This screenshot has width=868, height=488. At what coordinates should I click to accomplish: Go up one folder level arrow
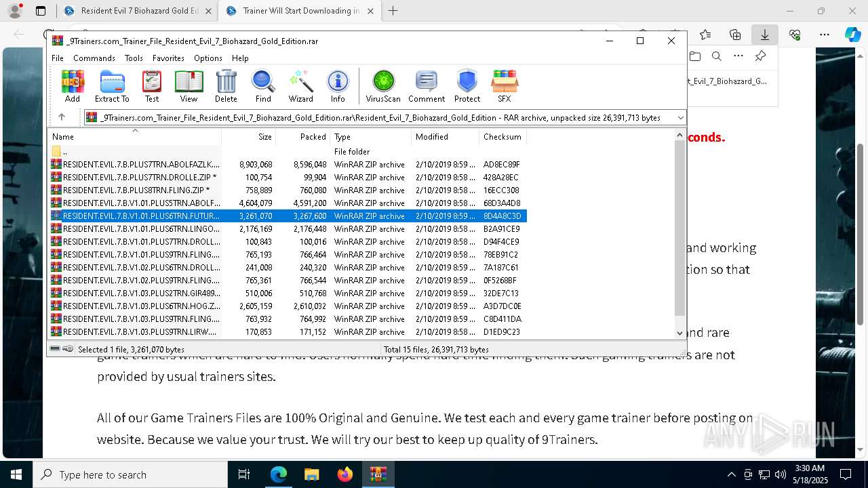point(62,117)
